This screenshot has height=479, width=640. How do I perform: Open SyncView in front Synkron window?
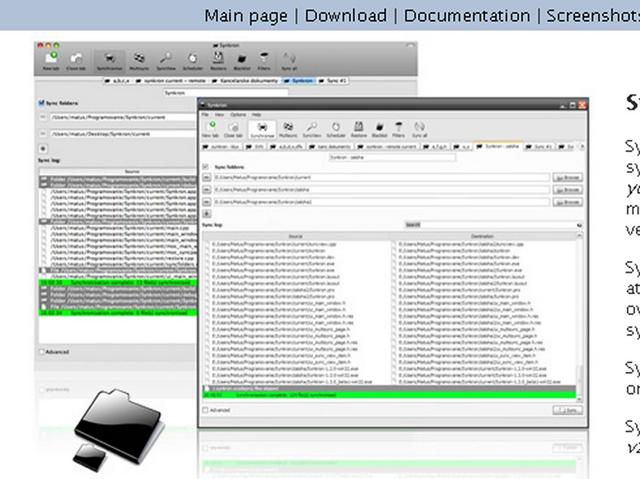point(312,129)
